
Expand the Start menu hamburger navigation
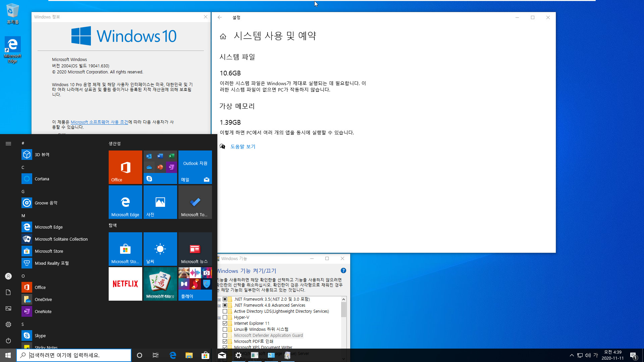click(x=8, y=143)
